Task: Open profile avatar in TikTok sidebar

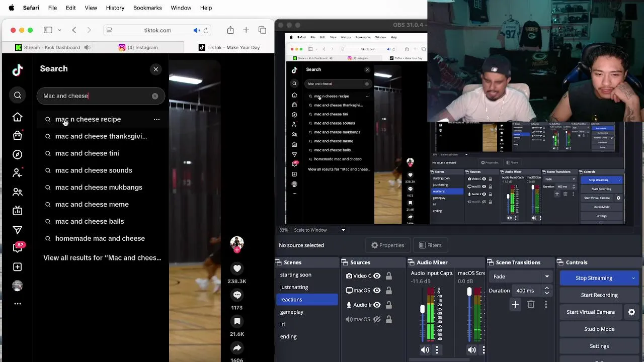Action: point(18,286)
